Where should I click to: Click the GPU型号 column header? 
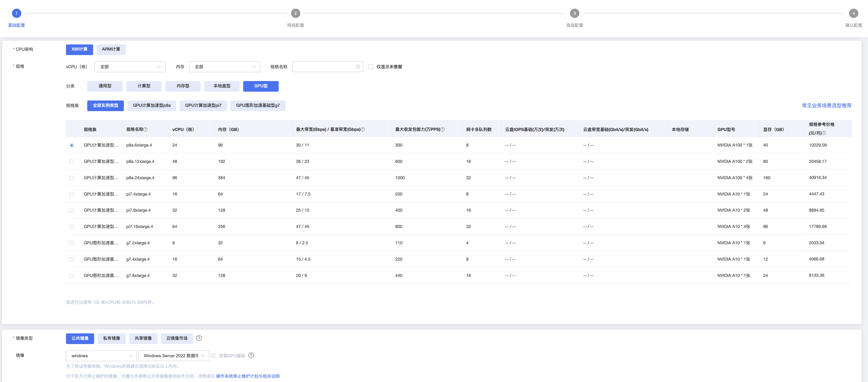pos(726,130)
